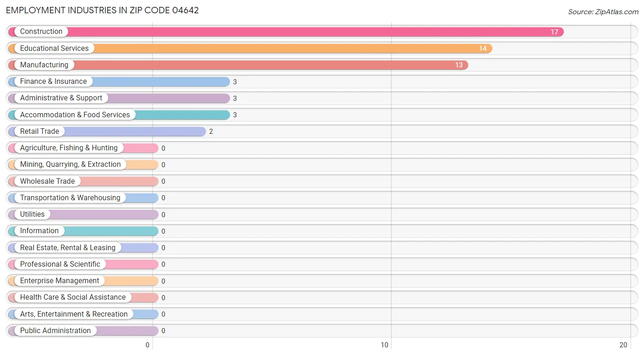Click the x-axis label 10
This screenshot has height=356, width=644.
tap(385, 345)
